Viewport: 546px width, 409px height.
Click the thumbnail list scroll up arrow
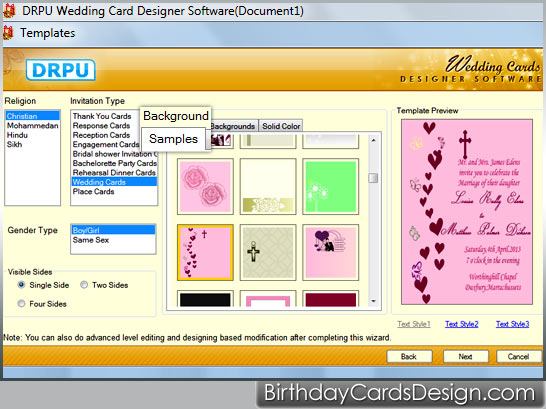click(373, 140)
